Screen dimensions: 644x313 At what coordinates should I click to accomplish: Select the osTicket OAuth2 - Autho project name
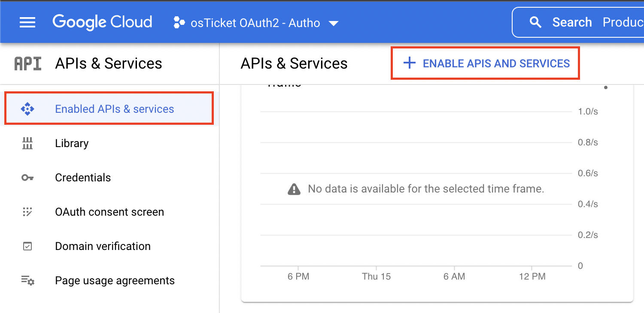click(255, 23)
